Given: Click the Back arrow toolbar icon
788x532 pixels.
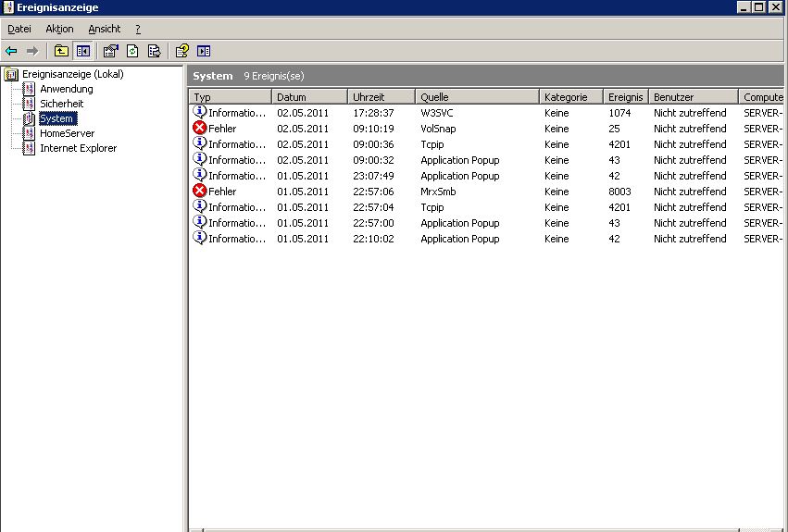Looking at the screenshot, I should pos(11,51).
